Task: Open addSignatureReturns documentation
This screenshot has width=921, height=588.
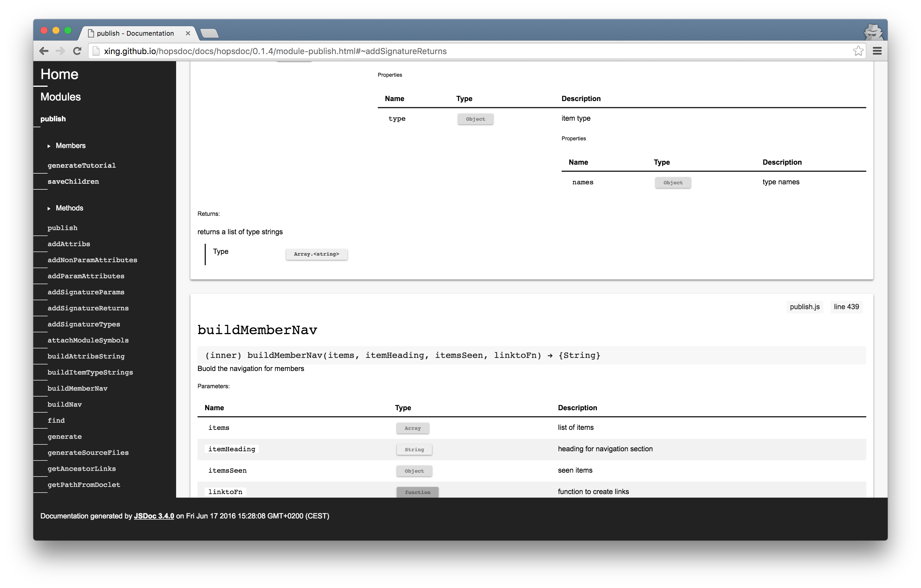Action: (88, 308)
